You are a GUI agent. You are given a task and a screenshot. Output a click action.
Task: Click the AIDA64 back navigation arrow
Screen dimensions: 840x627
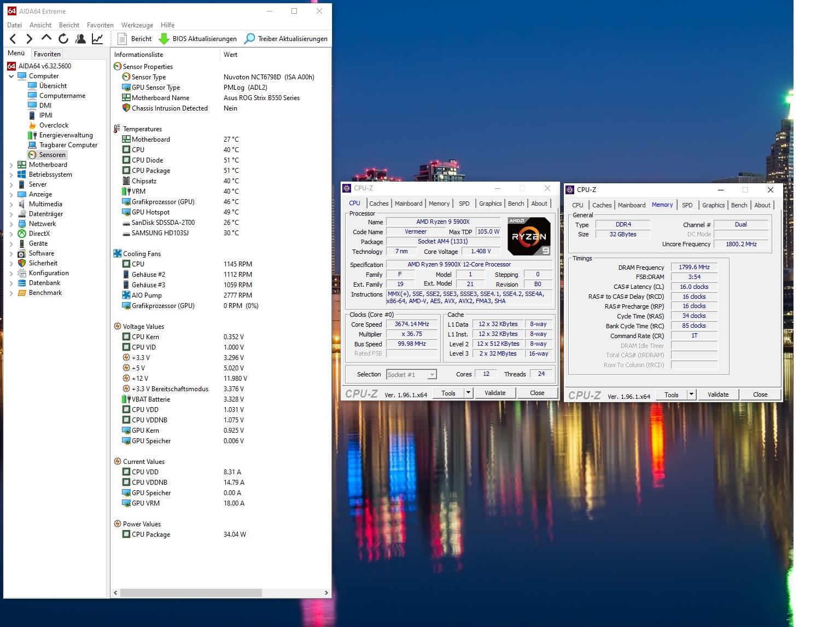click(x=13, y=38)
